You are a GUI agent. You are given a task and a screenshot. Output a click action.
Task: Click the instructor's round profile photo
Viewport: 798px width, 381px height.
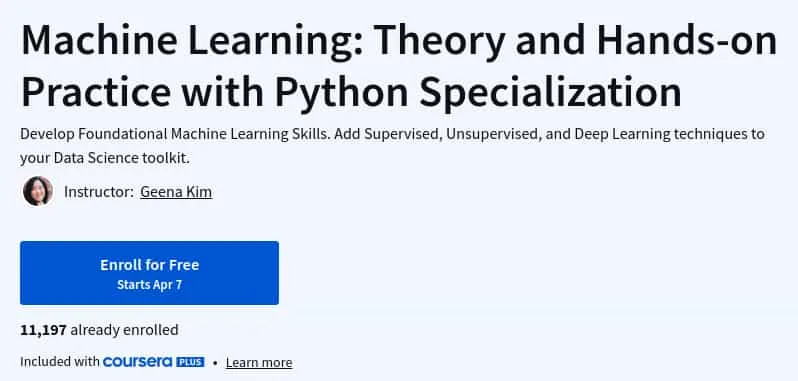click(x=38, y=191)
